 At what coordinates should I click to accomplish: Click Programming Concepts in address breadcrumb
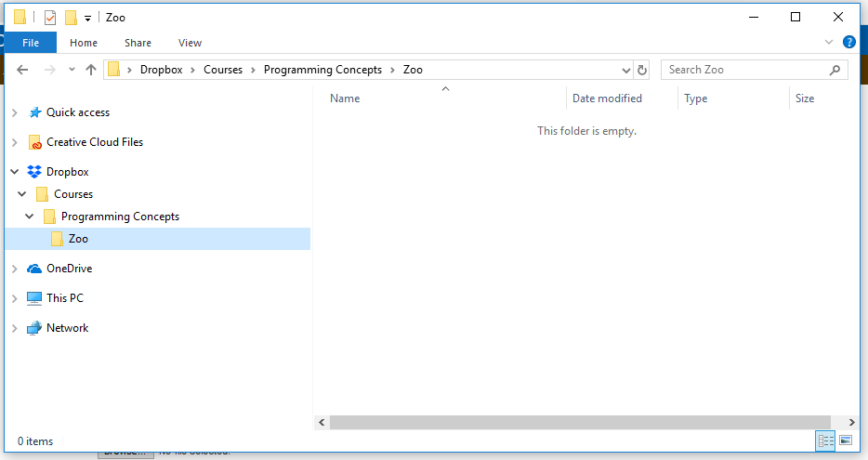(322, 70)
